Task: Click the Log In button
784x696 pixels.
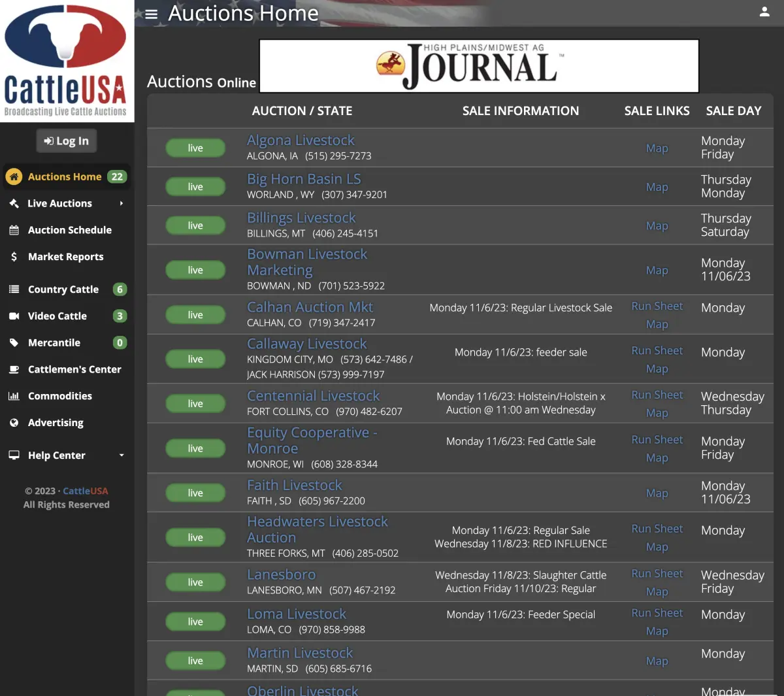Action: click(x=67, y=141)
